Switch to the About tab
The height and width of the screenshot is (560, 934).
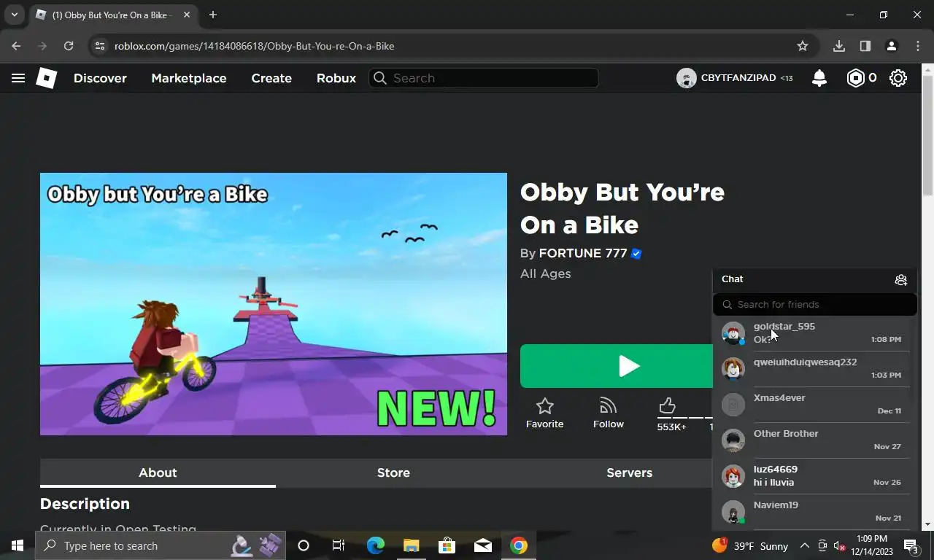click(x=158, y=472)
